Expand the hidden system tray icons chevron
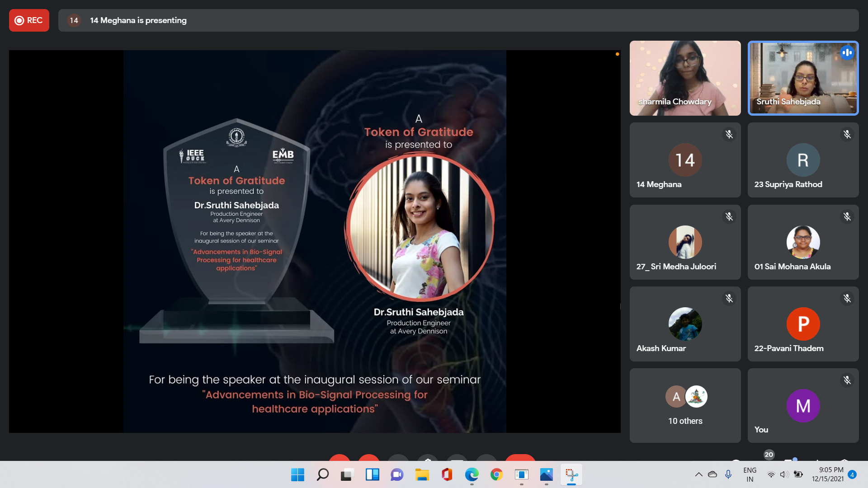 click(698, 474)
